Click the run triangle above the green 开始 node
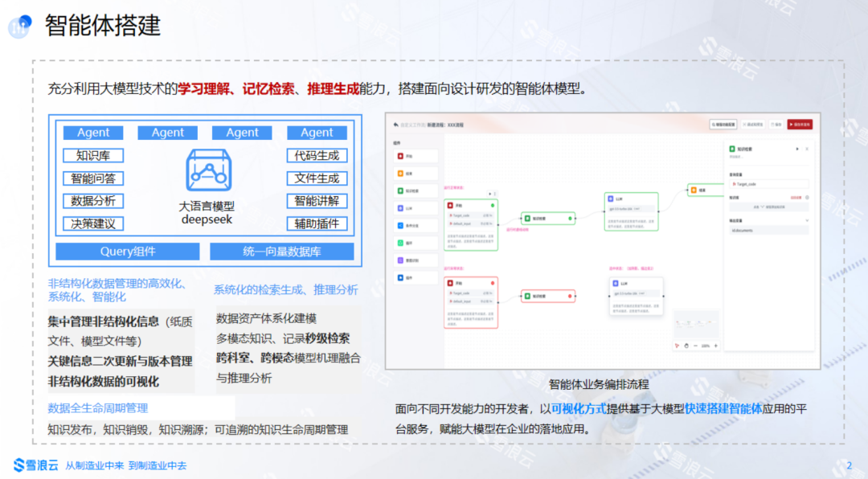The width and height of the screenshot is (868, 479). point(489,194)
